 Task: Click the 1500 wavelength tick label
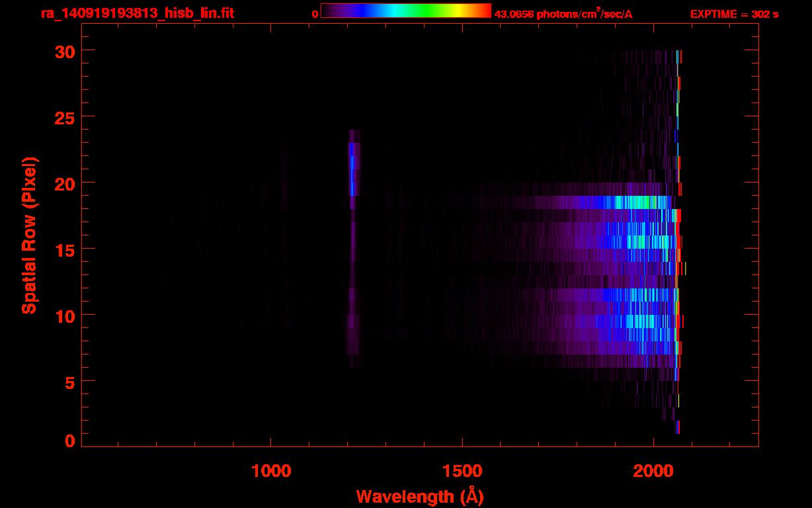pyautogui.click(x=462, y=470)
